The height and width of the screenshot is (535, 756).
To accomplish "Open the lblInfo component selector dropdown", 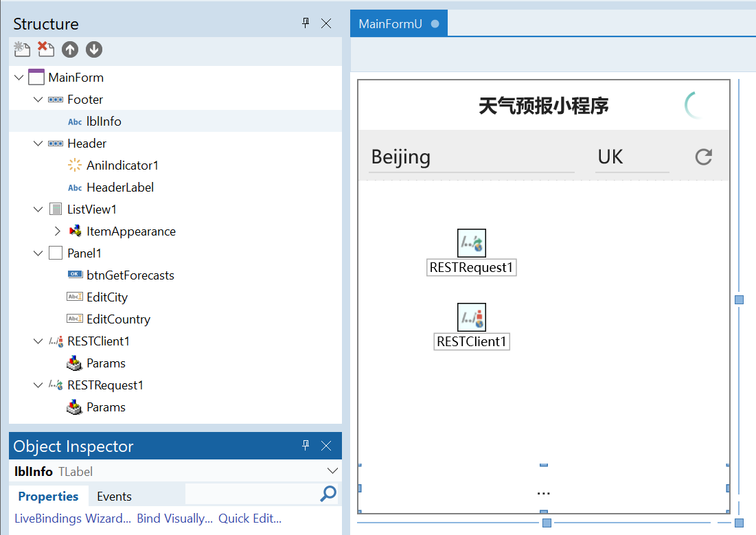I will (332, 471).
